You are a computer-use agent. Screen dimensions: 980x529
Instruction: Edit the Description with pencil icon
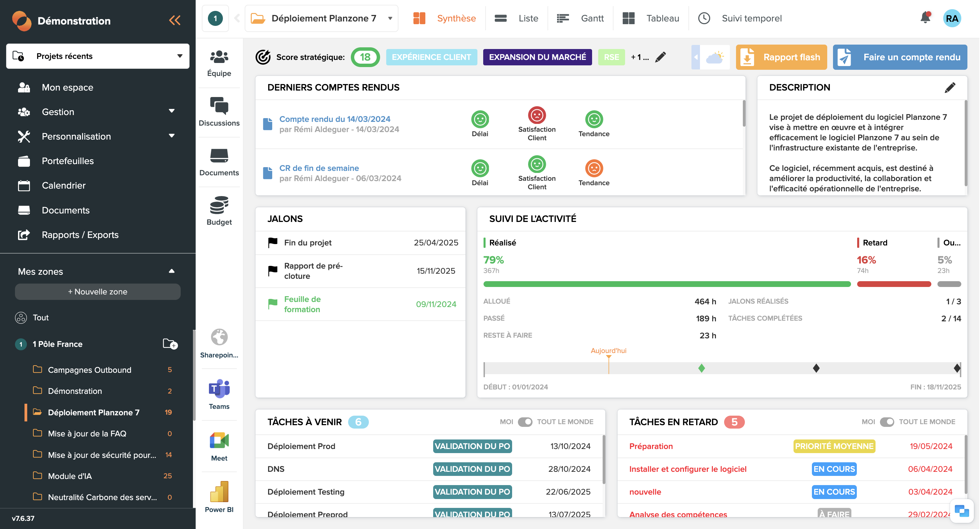coord(950,87)
